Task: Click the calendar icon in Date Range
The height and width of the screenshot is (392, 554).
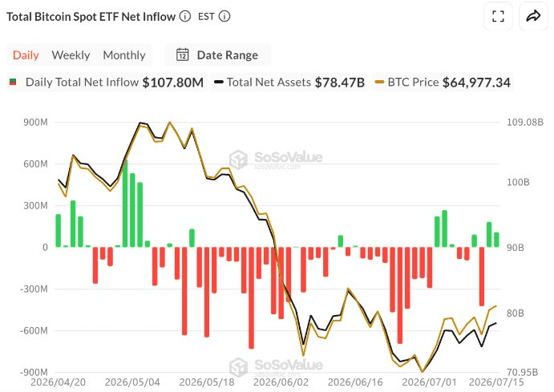Action: tap(182, 55)
